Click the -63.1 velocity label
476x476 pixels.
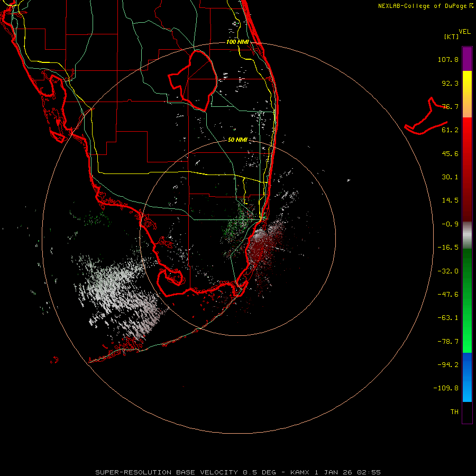click(448, 318)
